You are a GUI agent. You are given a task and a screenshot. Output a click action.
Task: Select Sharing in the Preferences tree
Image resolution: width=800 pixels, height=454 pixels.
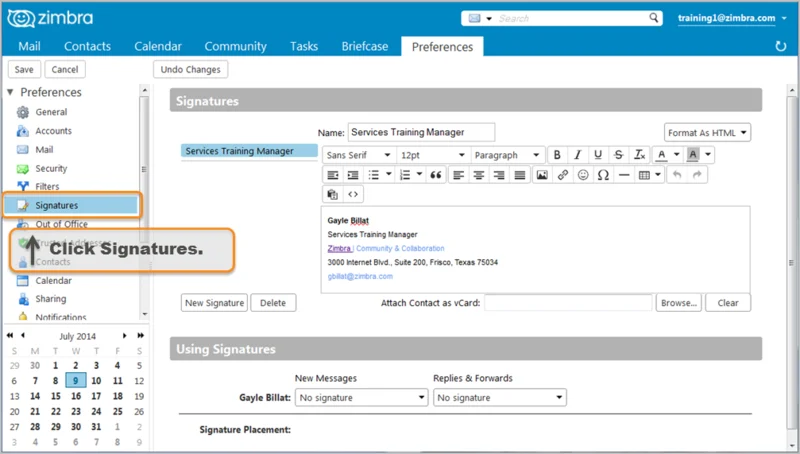[x=51, y=298]
